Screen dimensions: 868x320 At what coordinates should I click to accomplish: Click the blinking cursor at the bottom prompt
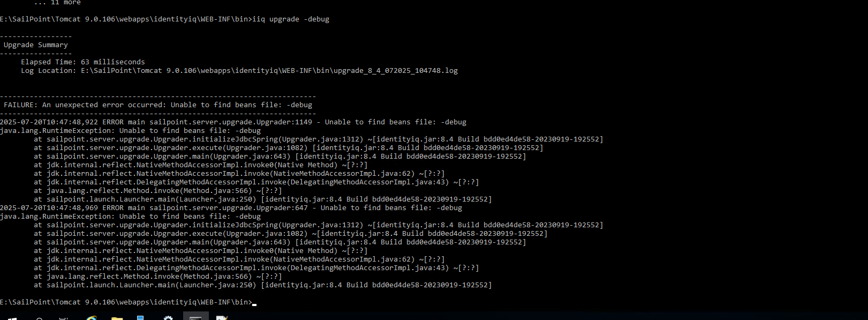coord(254,304)
